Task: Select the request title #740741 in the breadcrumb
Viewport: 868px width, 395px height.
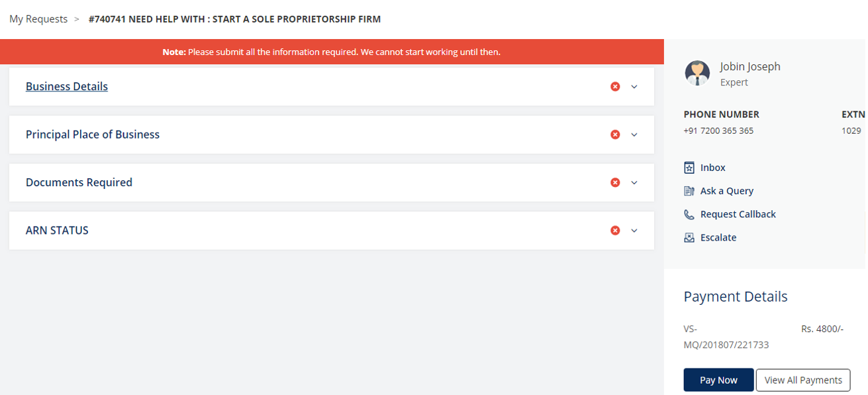Action: pyautogui.click(x=235, y=19)
